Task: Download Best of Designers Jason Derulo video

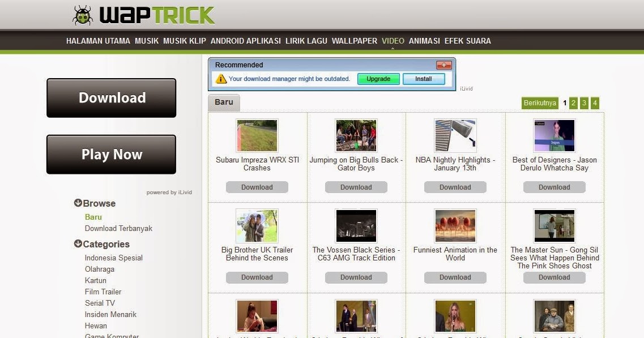Action: pyautogui.click(x=555, y=187)
